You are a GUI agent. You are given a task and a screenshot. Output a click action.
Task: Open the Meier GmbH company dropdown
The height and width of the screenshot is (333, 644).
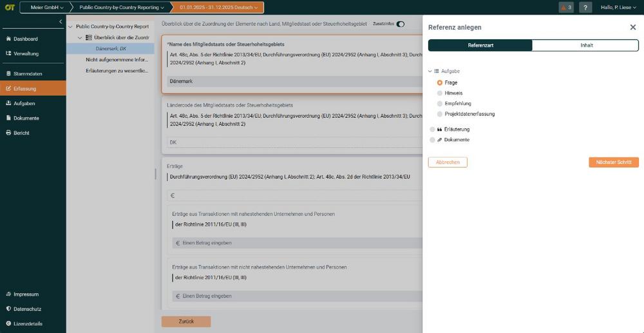coord(47,7)
